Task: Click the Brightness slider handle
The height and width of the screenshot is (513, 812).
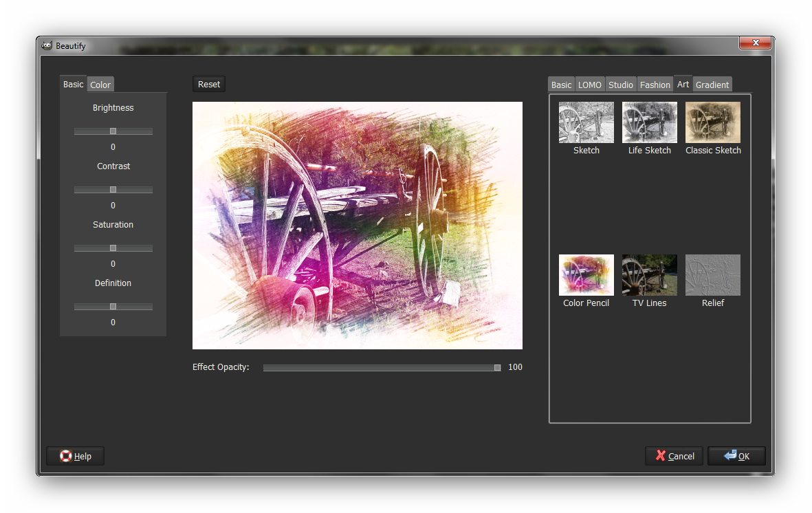Action: [x=113, y=131]
